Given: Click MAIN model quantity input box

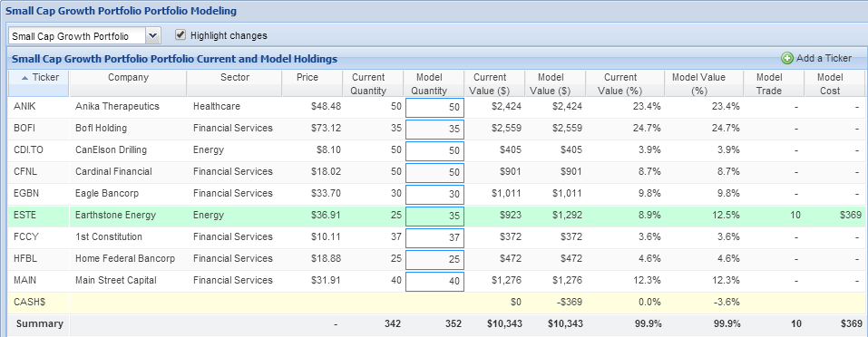Looking at the screenshot, I should pyautogui.click(x=434, y=281).
